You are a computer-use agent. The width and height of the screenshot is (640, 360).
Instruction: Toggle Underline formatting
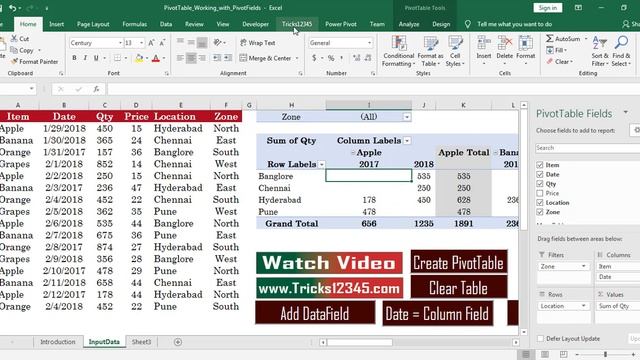(x=96, y=58)
